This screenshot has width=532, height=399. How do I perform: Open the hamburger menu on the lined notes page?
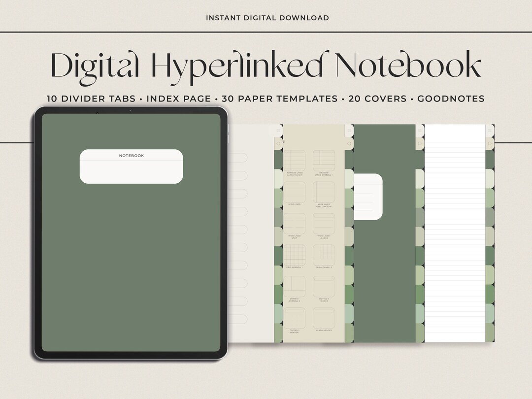click(490, 131)
